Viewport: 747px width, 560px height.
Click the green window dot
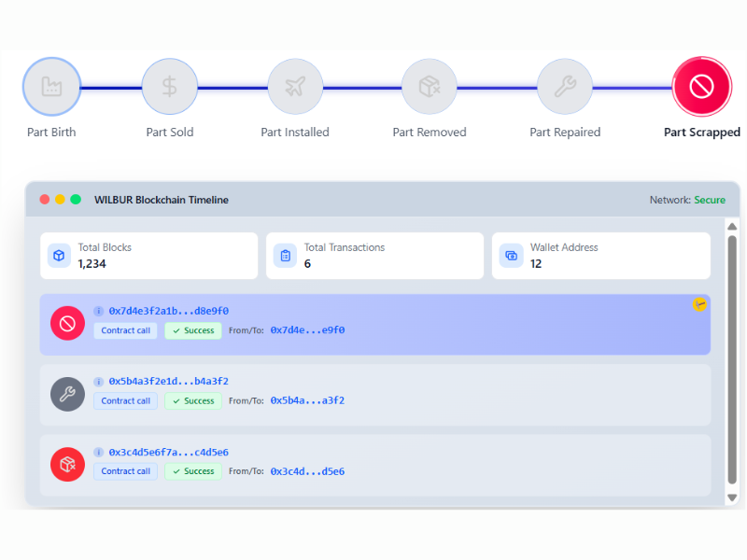[76, 200]
